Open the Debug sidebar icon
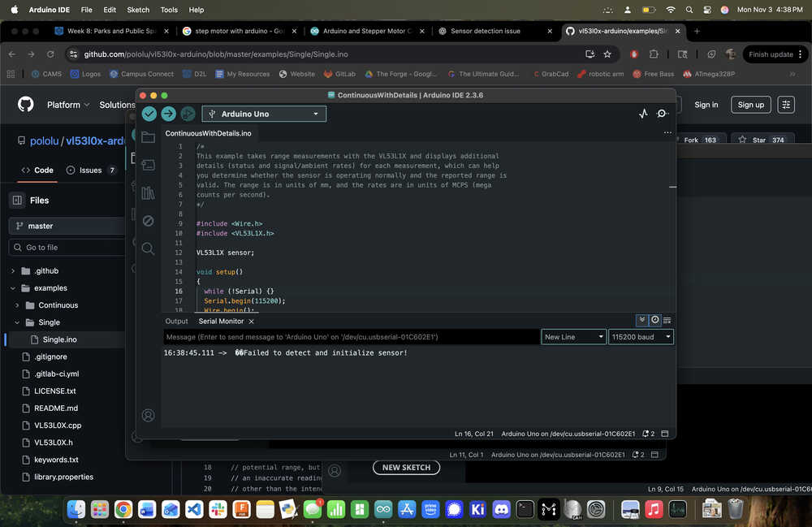The image size is (812, 527). 148,221
